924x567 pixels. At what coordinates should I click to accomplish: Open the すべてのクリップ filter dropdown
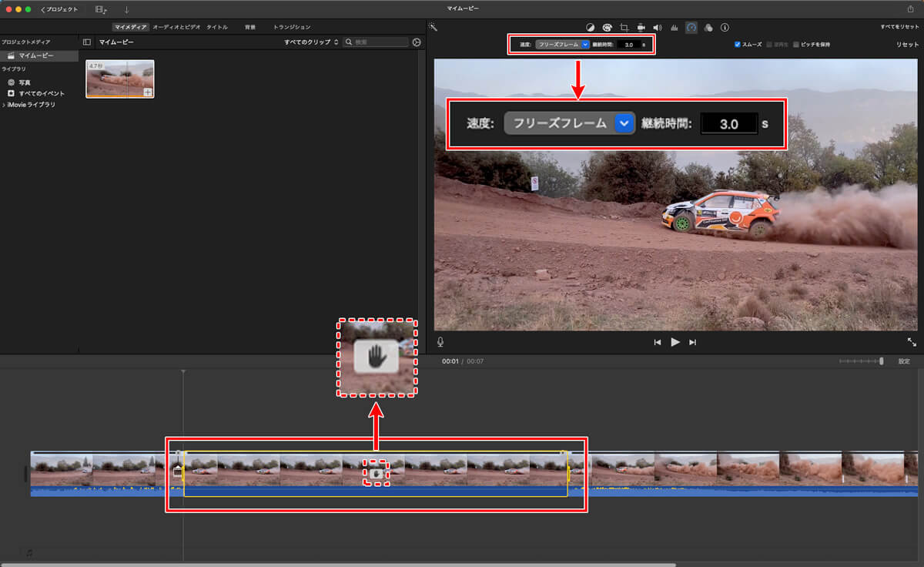tap(311, 42)
